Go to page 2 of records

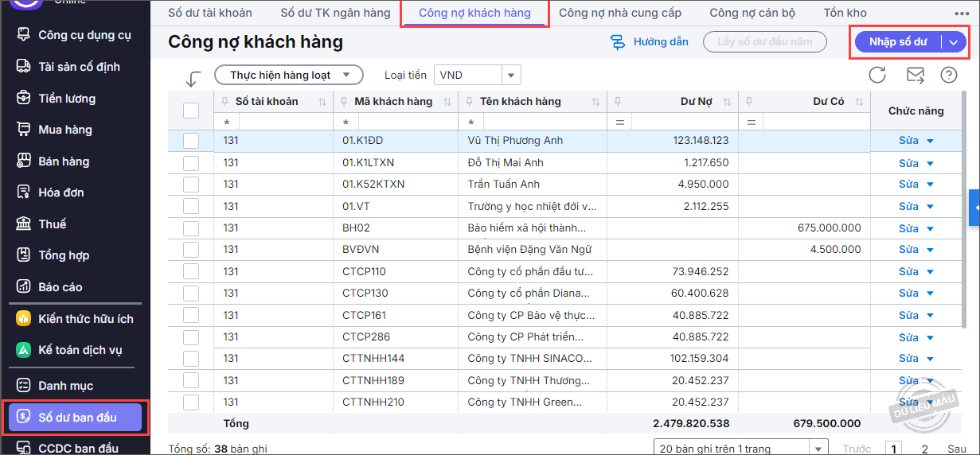coord(924,449)
